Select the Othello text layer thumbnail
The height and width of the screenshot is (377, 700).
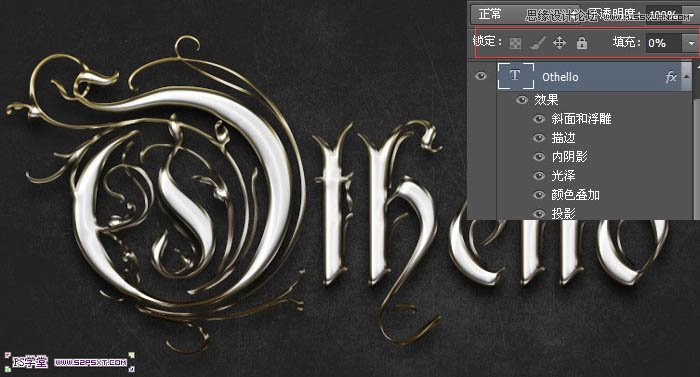[x=516, y=76]
